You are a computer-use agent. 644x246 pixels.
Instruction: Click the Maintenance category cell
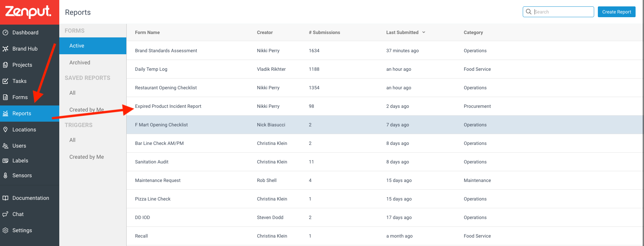point(477,180)
